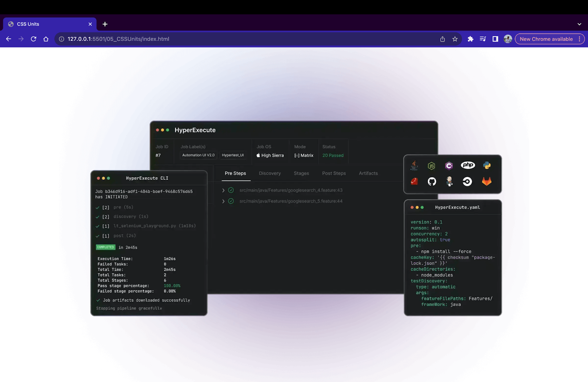Open the Extensions puzzle menu
This screenshot has width=588, height=382.
click(470, 39)
